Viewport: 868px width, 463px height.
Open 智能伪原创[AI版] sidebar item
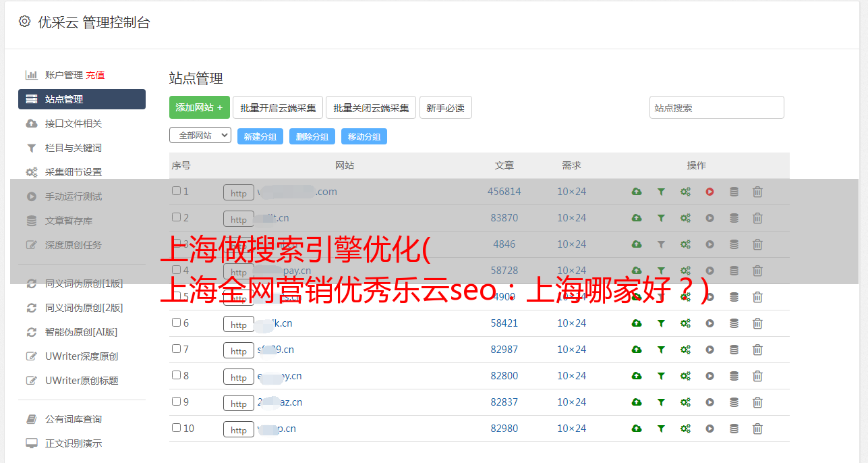pos(81,332)
